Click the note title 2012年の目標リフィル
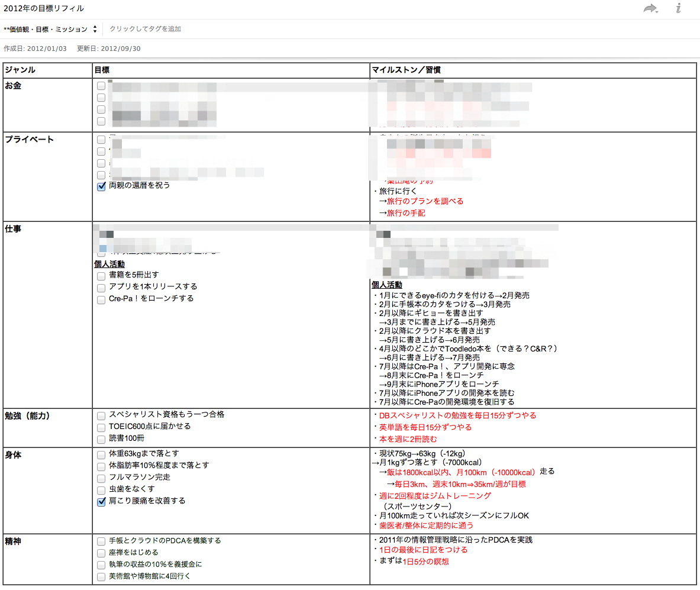Viewport: 700px width, 590px height. [44, 8]
